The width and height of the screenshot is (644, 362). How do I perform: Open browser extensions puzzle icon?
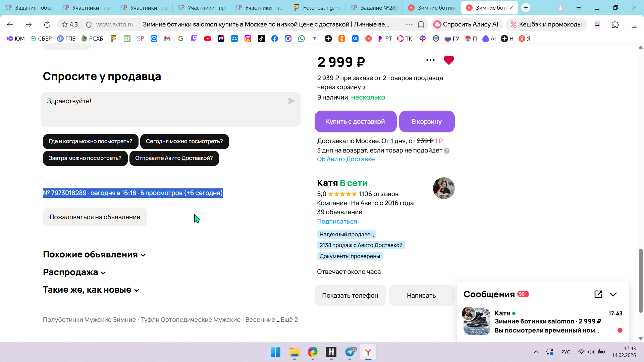(615, 24)
